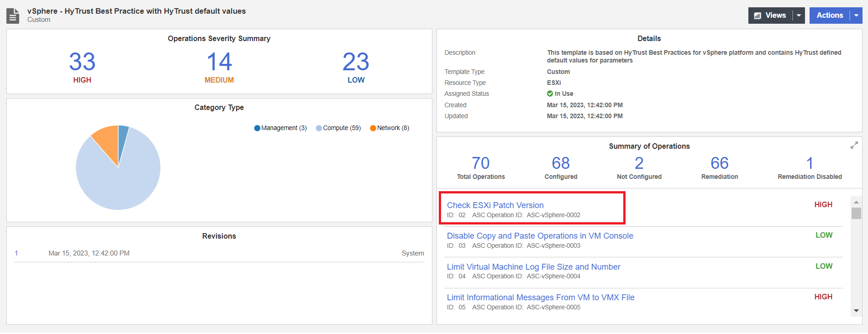Click LOW label for Disable Copy and Paste

click(824, 235)
